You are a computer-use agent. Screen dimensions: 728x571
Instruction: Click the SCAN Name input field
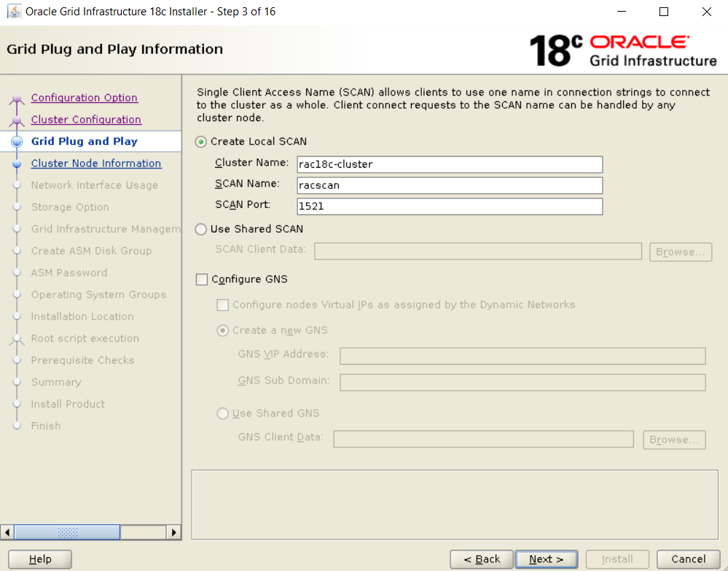tap(450, 185)
